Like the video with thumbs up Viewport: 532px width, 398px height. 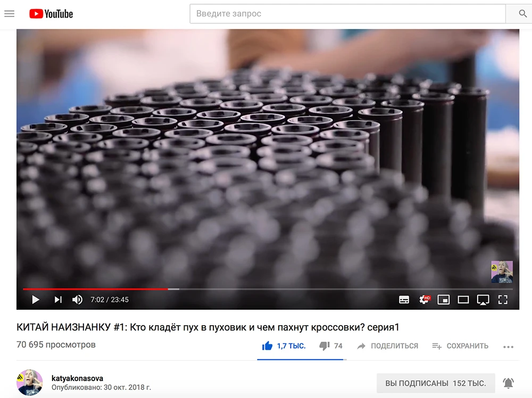click(284, 346)
